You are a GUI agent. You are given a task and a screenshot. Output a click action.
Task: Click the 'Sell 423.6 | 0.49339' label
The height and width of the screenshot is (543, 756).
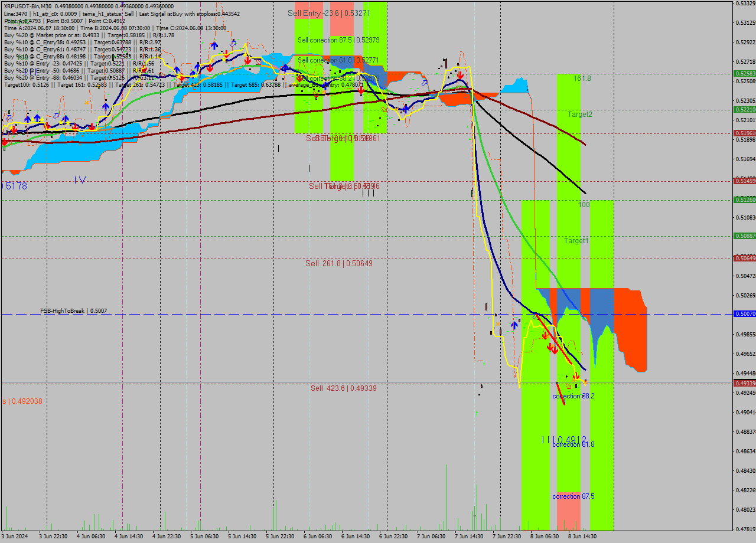click(x=344, y=388)
